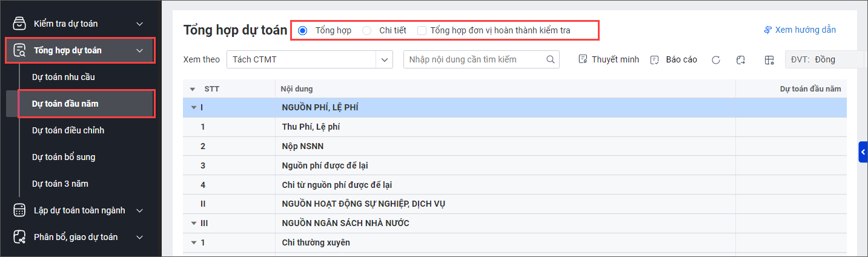Click the blue side panel arrow tab
Image resolution: width=868 pixels, height=257 pixels.
[x=863, y=152]
